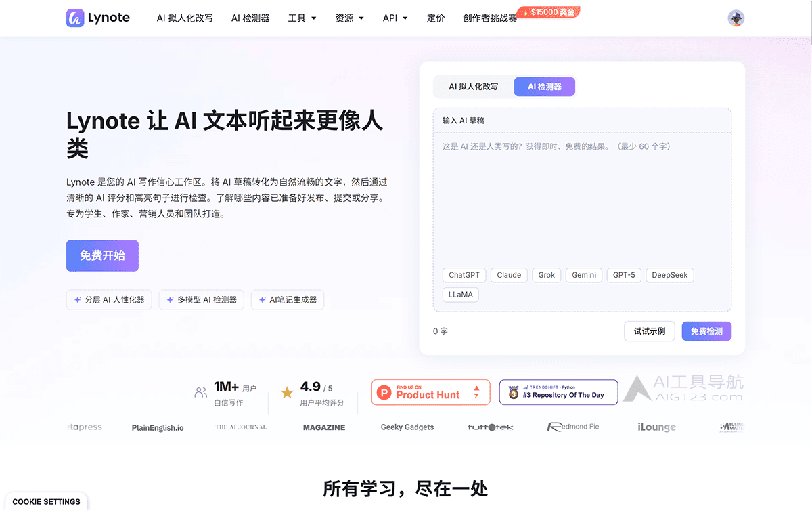Expand the 资源 dropdown menu

tap(349, 18)
